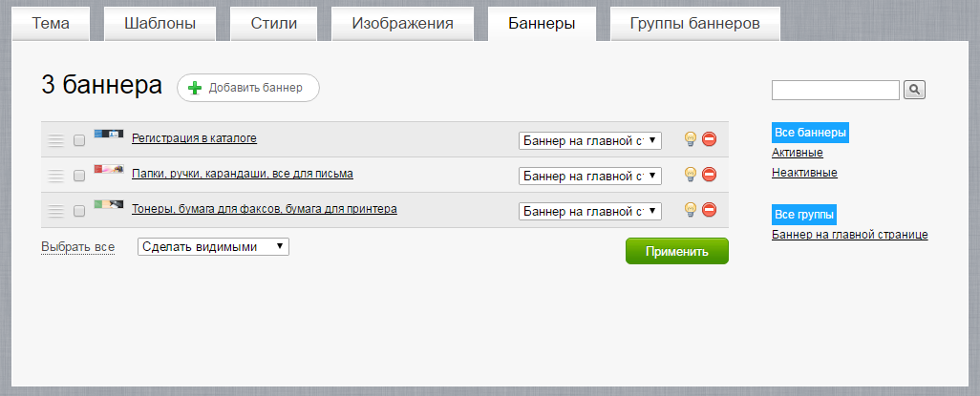The height and width of the screenshot is (396, 980).
Task: Expand group dropdown for Тонеры banner
Action: coord(589,210)
